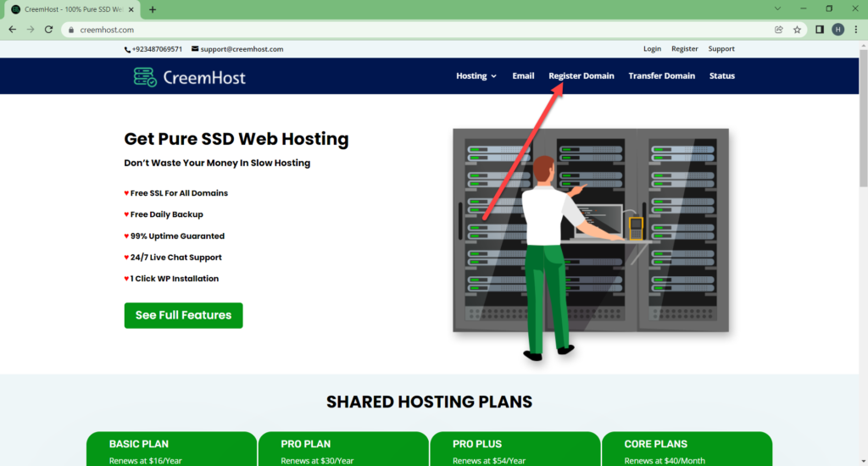Bookmark this page with the star icon

[797, 30]
